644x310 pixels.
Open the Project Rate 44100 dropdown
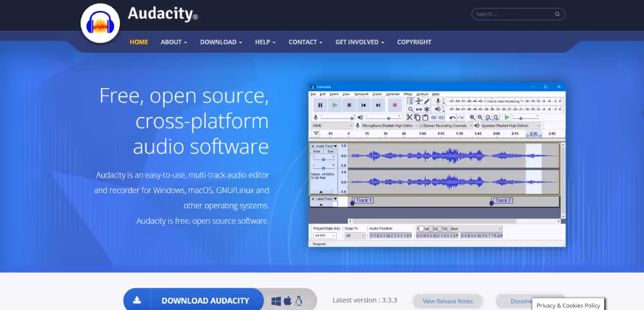click(325, 236)
